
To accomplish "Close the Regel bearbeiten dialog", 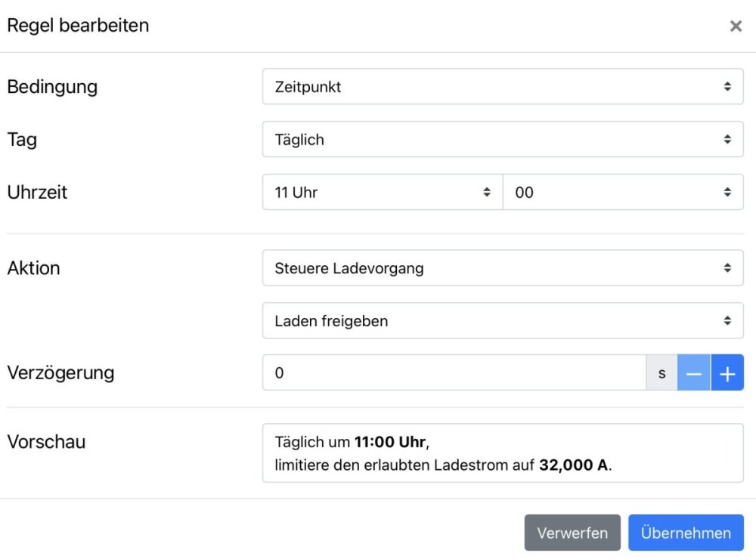I will [x=735, y=26].
